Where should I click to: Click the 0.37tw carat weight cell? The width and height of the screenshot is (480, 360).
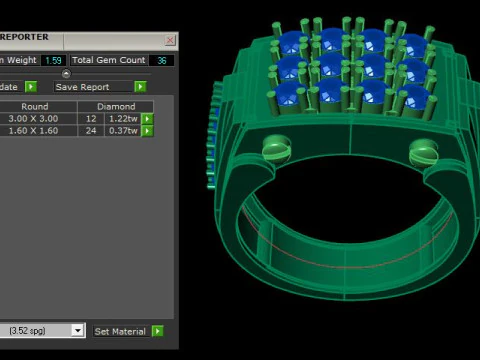(123, 131)
